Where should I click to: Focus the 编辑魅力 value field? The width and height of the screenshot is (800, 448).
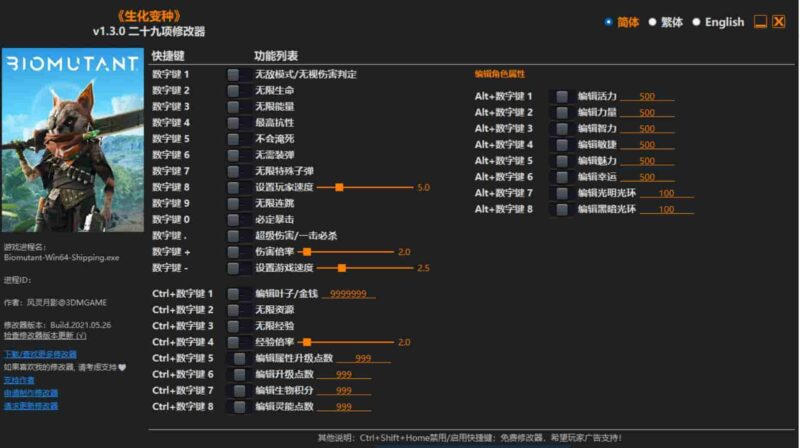pyautogui.click(x=647, y=161)
